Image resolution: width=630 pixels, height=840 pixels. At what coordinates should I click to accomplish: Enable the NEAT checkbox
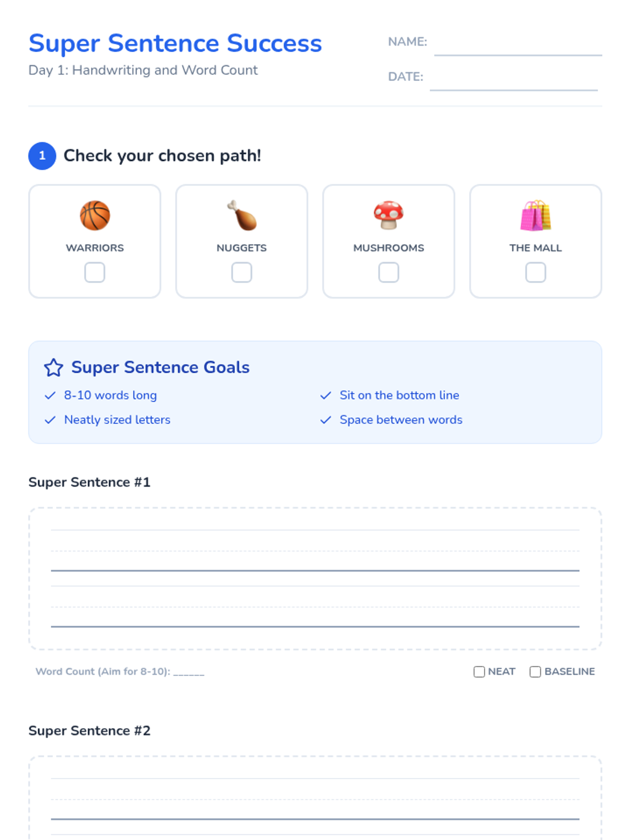coord(479,672)
